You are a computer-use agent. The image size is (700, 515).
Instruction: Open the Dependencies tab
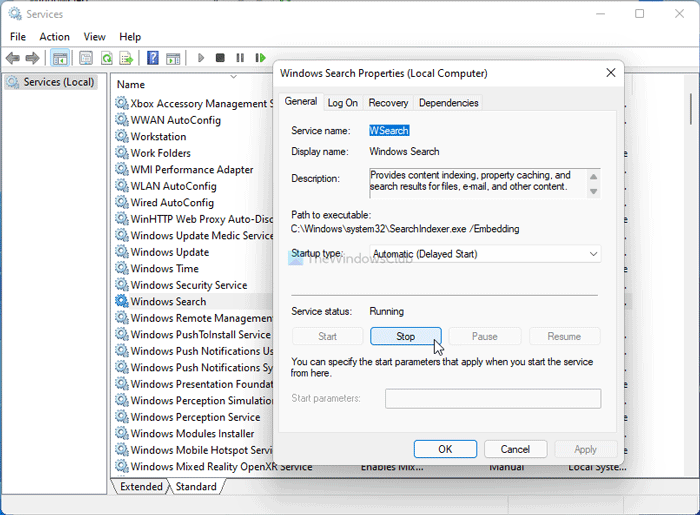coord(448,102)
